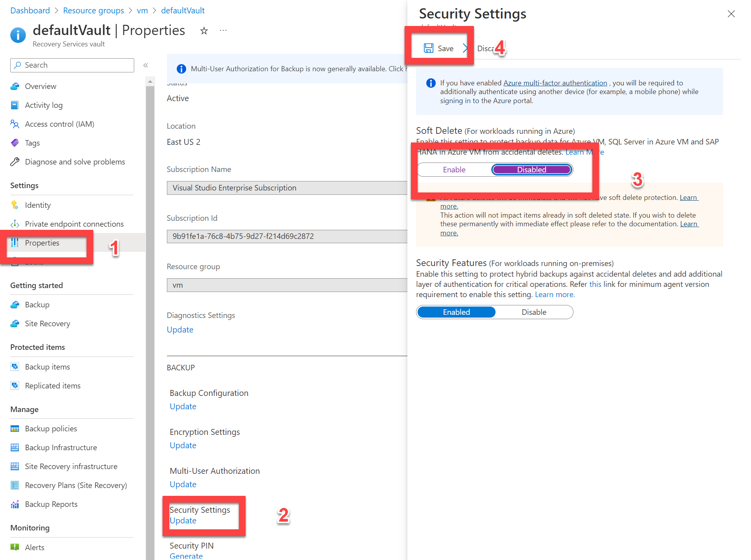Viewport: 751px width, 560px height.
Task: Set Security Features to Disable
Action: tap(534, 312)
